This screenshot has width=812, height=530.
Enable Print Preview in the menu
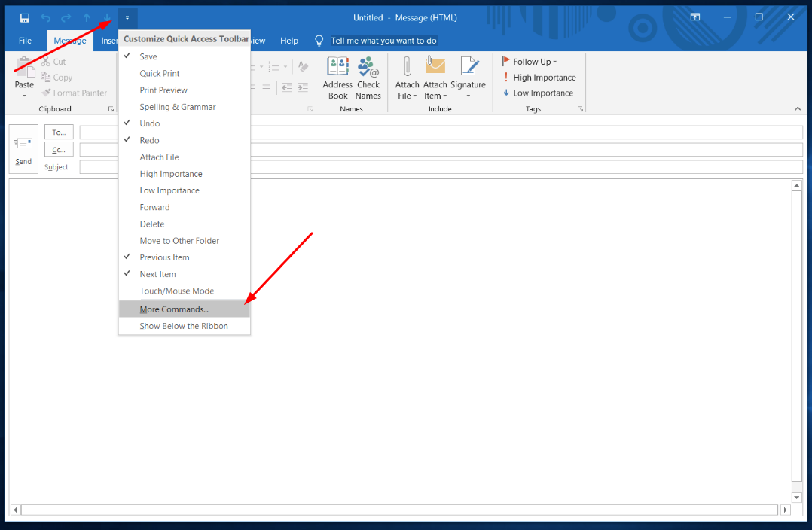(185, 90)
